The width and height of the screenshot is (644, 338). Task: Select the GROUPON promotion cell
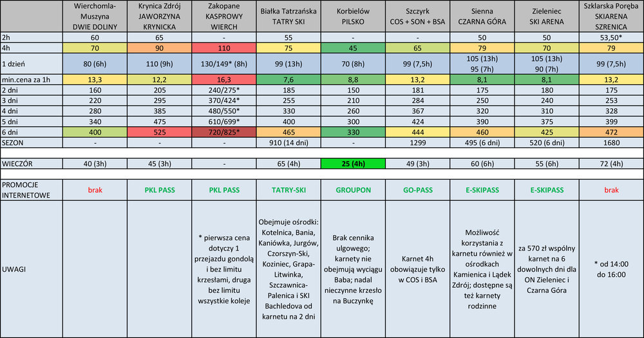coord(353,190)
